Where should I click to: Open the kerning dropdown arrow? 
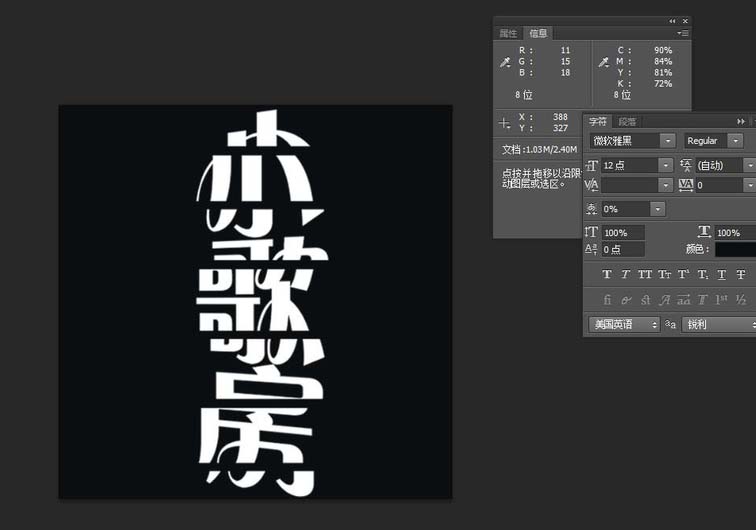click(666, 185)
